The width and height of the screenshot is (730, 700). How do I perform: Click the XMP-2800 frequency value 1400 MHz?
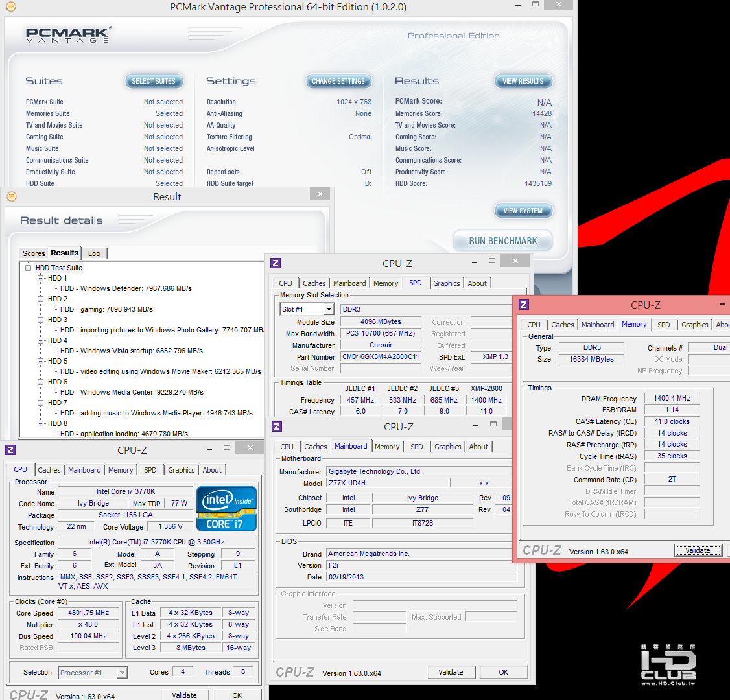pos(486,400)
